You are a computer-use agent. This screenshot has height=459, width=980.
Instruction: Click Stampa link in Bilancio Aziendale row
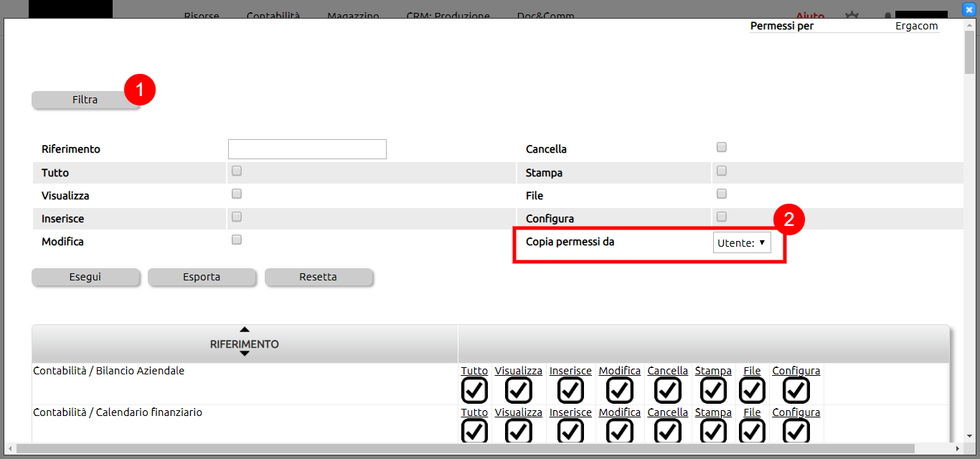coord(713,371)
